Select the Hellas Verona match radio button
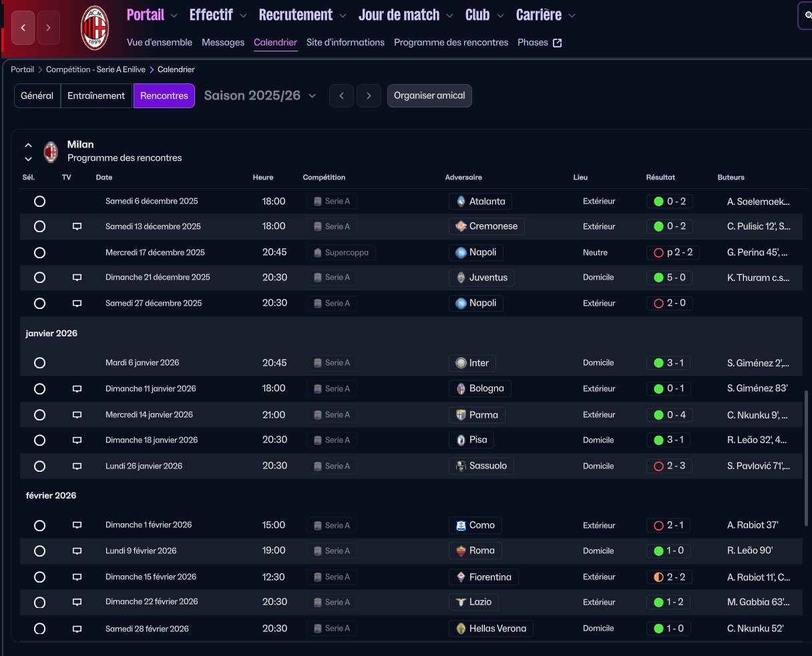 (39, 629)
